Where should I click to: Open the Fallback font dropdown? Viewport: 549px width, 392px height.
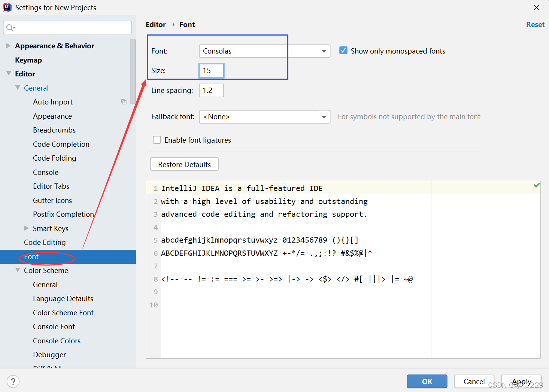coord(264,117)
